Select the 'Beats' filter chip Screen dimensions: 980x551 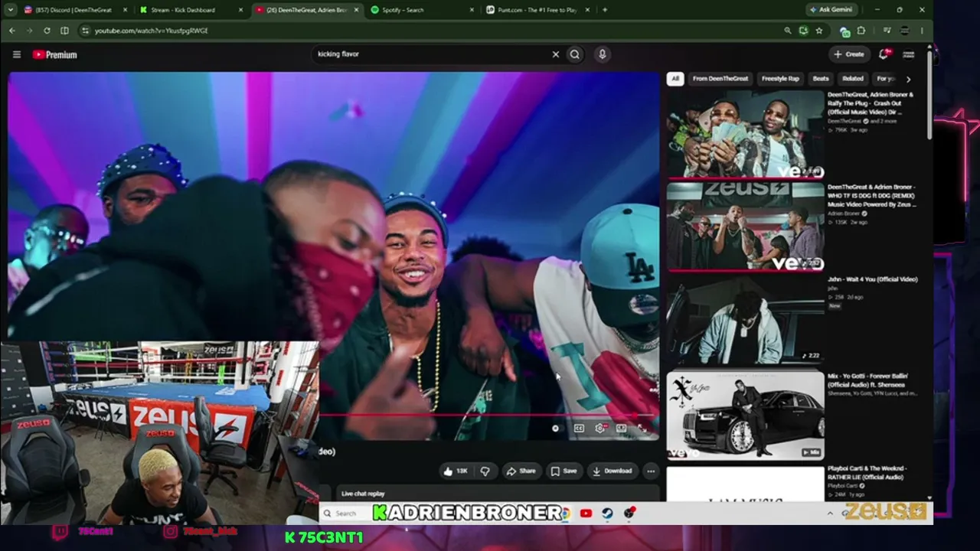tap(821, 78)
